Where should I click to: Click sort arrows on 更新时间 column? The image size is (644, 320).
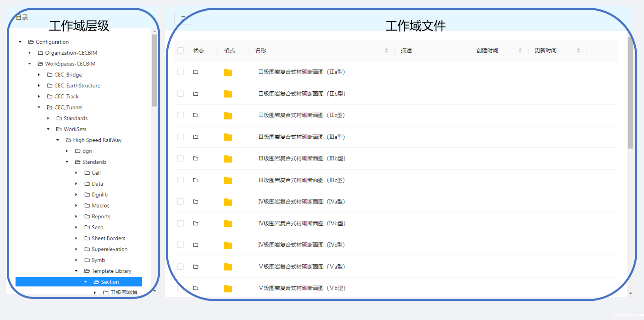click(x=578, y=50)
